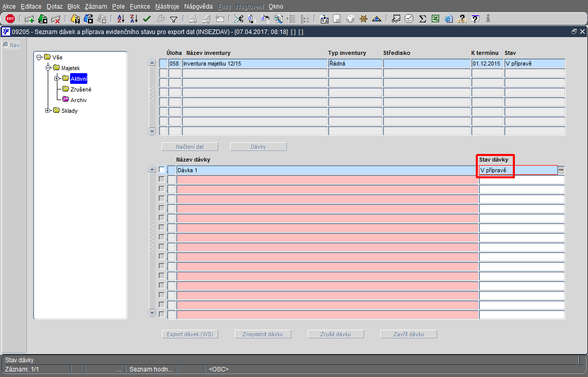Click the 'Inventura majetku 12/15' cell
Screen dimensions: 588x377
tap(254, 64)
